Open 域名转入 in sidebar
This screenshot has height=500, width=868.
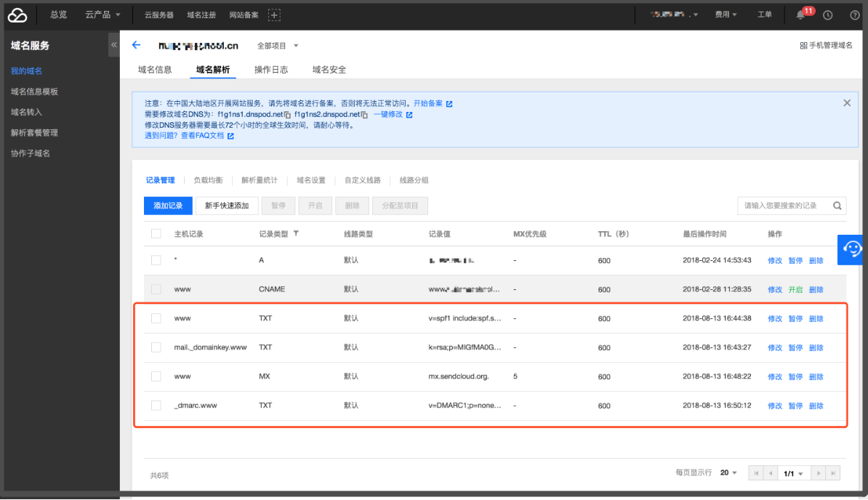pyautogui.click(x=27, y=112)
